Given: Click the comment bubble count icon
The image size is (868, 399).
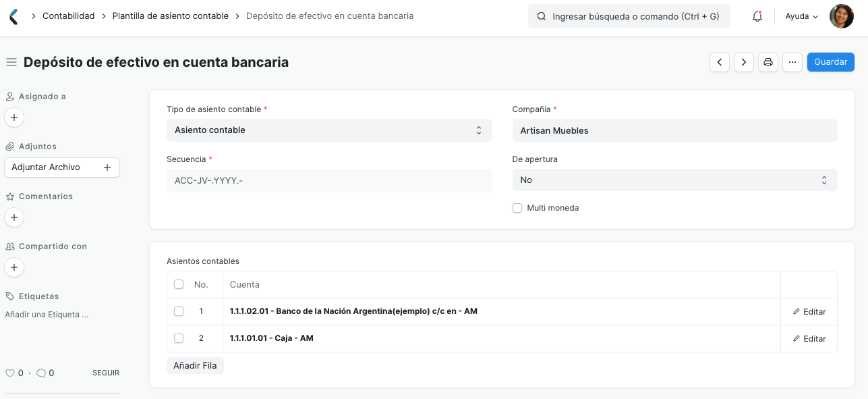Looking at the screenshot, I should point(40,373).
